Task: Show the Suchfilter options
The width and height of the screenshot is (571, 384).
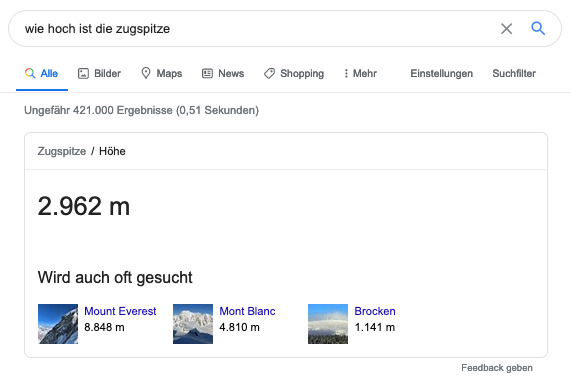Action: click(514, 74)
